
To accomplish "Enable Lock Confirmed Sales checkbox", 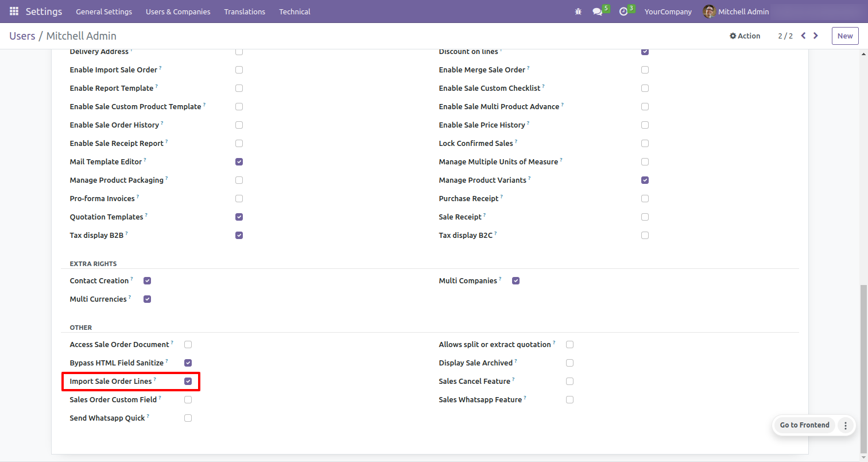I will point(645,143).
